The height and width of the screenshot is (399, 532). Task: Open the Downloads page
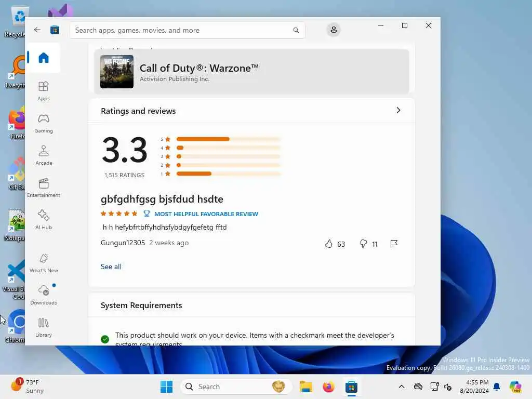click(44, 295)
